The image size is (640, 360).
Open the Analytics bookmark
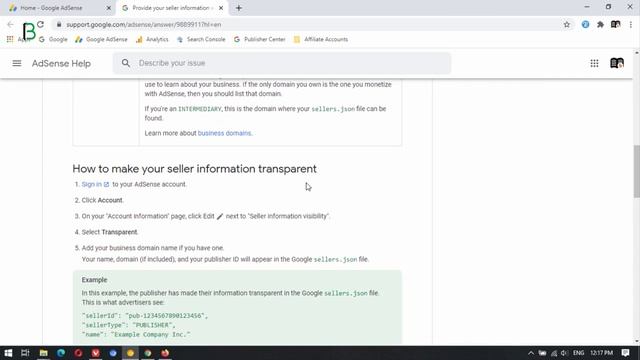pyautogui.click(x=152, y=39)
